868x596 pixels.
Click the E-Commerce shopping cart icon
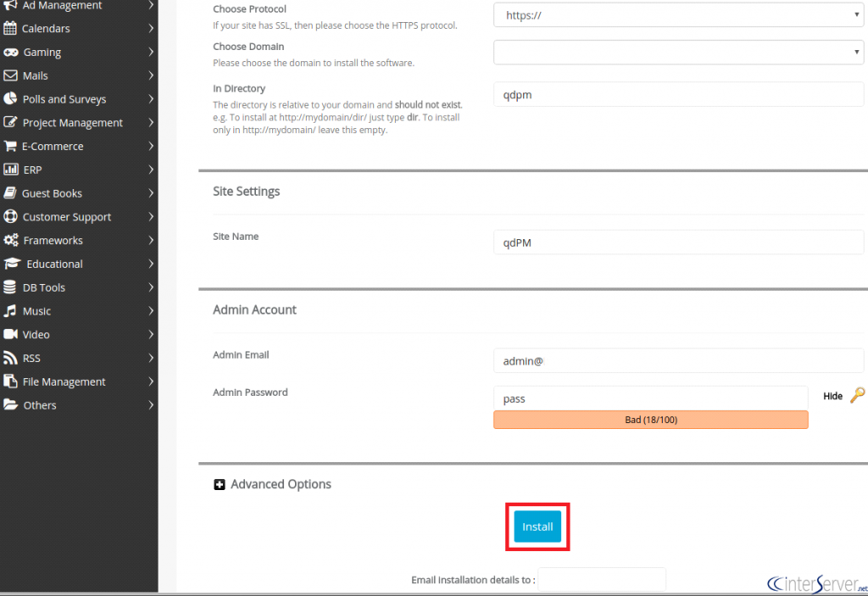pos(10,146)
